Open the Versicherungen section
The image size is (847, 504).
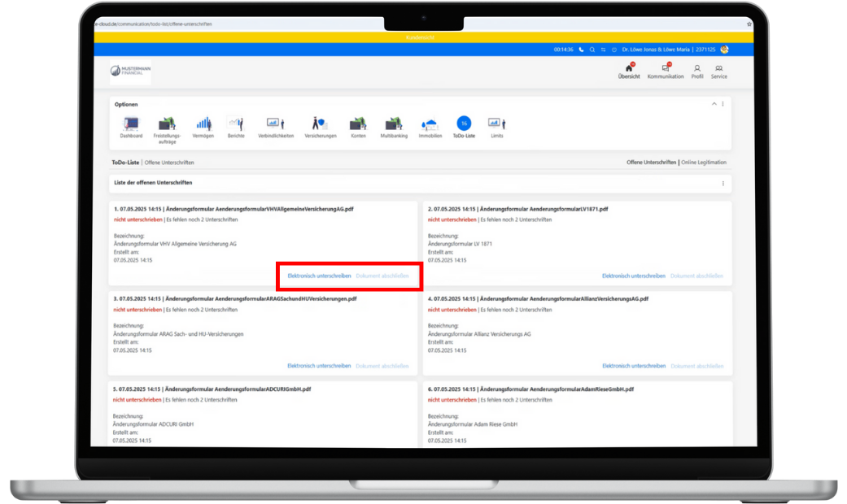[x=320, y=124]
